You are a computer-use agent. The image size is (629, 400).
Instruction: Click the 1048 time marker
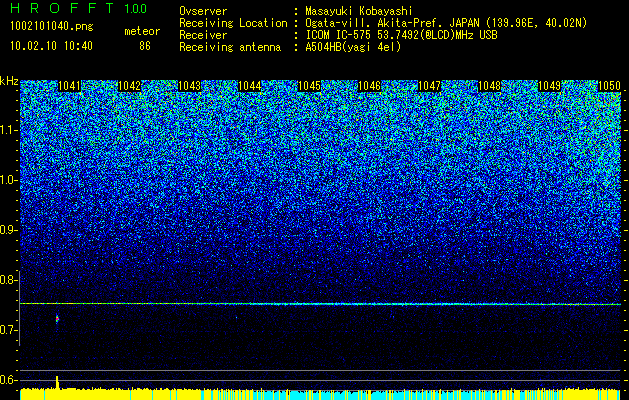coord(489,86)
